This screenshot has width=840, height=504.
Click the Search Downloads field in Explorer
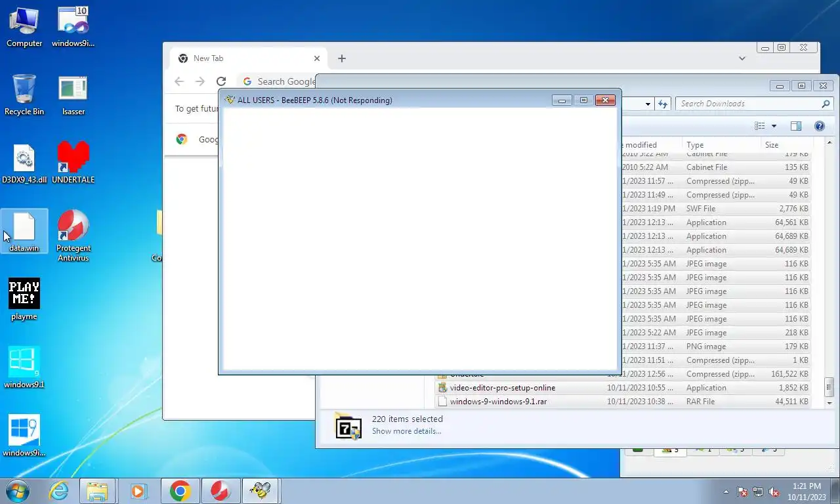[x=748, y=104]
